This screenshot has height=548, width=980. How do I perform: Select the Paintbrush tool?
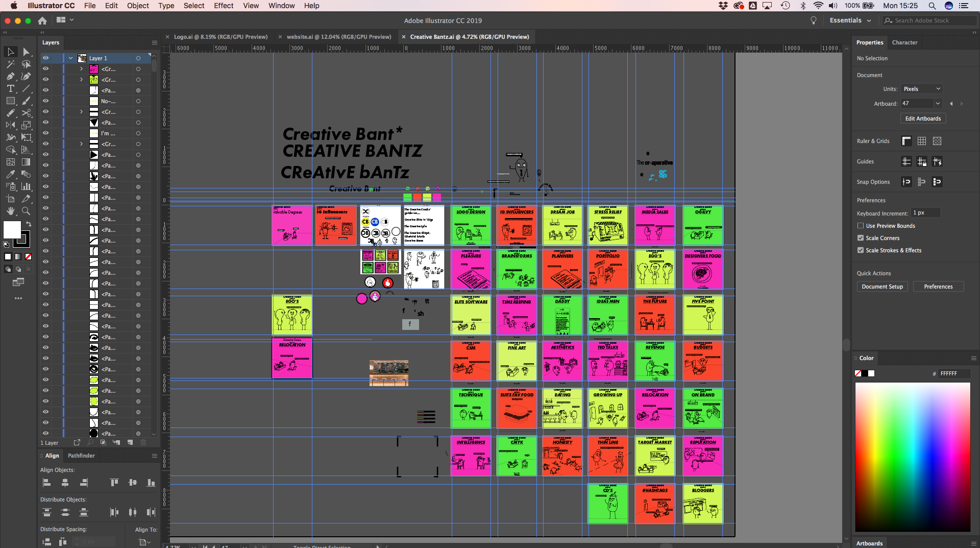[27, 101]
